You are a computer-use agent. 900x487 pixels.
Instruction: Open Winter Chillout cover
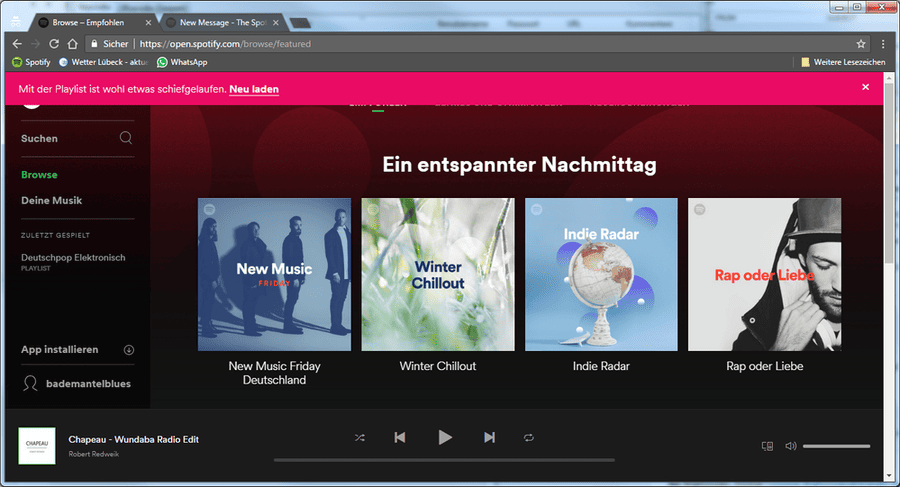[438, 275]
